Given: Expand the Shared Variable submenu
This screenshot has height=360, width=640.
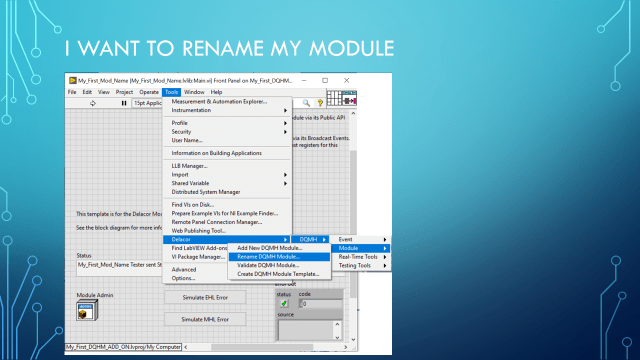Looking at the screenshot, I should pos(227,183).
